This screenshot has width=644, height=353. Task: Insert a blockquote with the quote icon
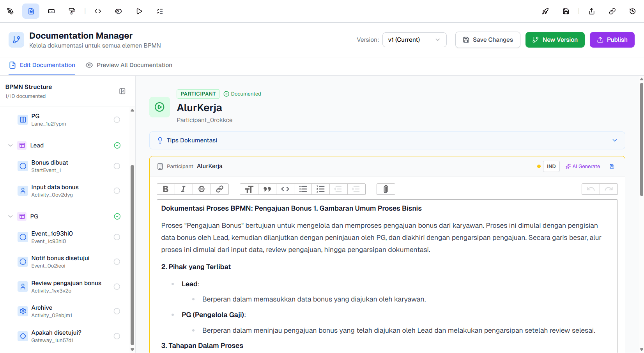tap(267, 189)
